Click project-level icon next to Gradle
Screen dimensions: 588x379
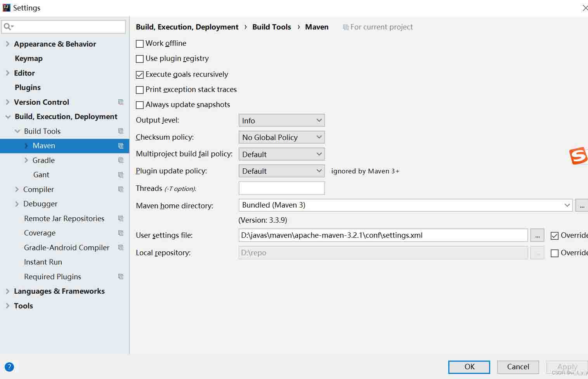[121, 160]
